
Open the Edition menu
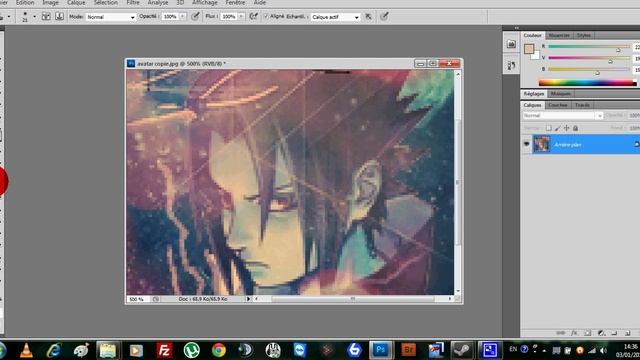point(25,2)
